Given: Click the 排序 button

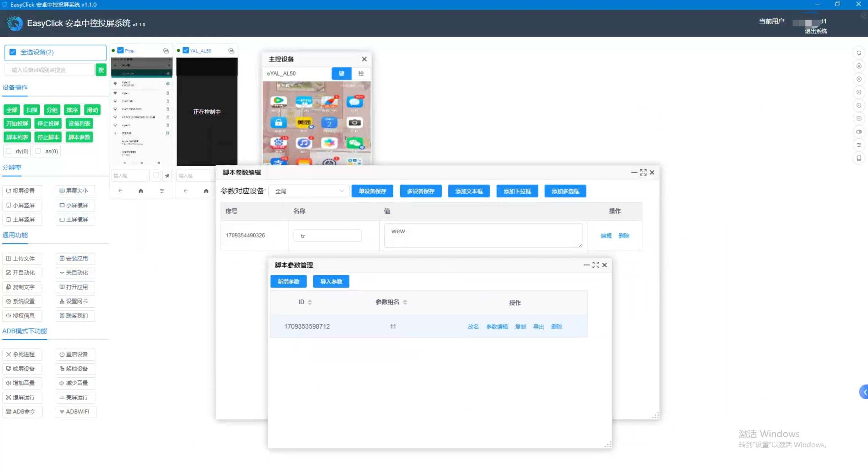Looking at the screenshot, I should 72,110.
